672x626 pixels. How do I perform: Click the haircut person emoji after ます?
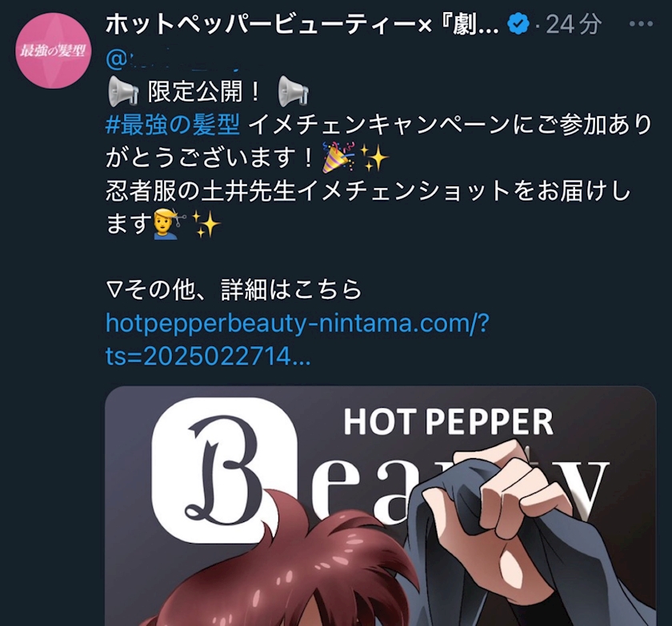click(170, 224)
